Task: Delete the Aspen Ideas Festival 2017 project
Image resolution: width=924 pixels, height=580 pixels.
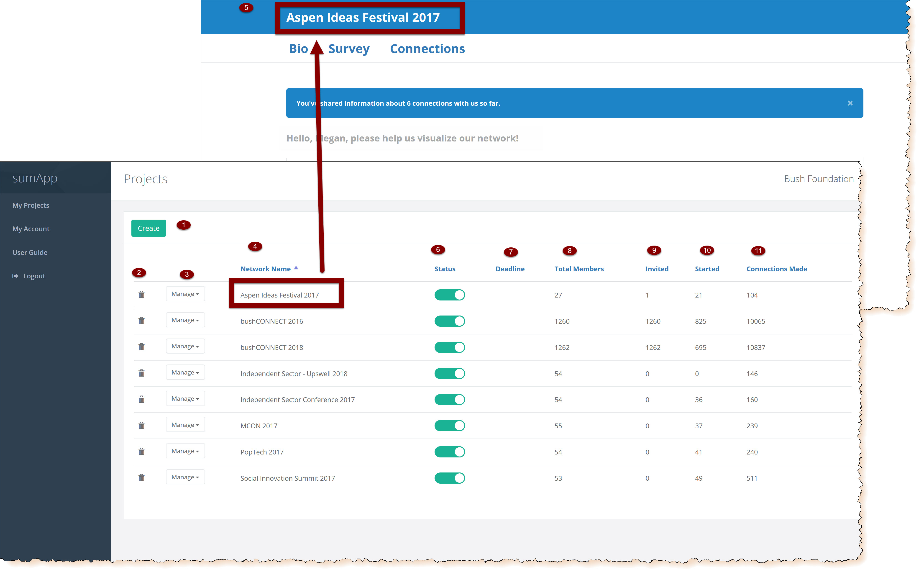Action: (x=141, y=295)
